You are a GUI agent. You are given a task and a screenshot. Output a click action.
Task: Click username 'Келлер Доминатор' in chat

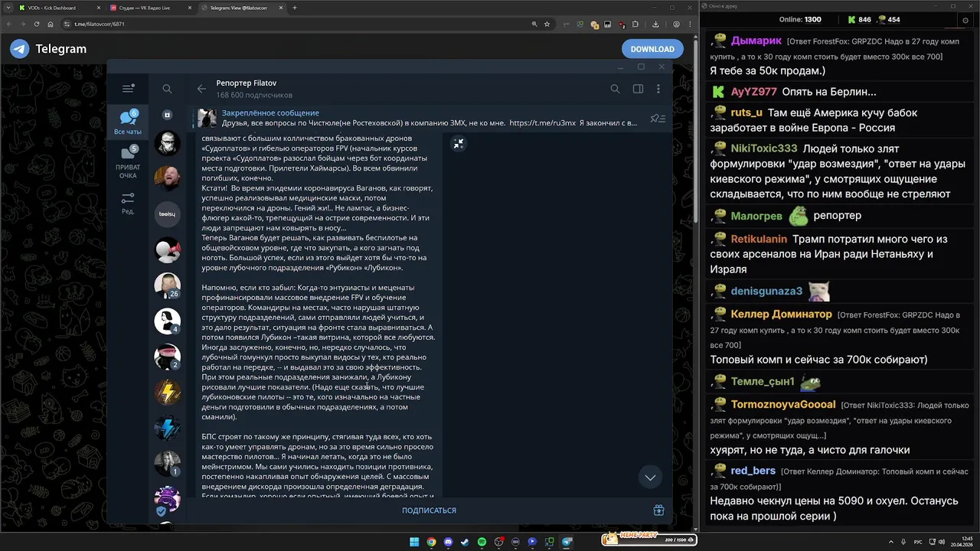[781, 314]
